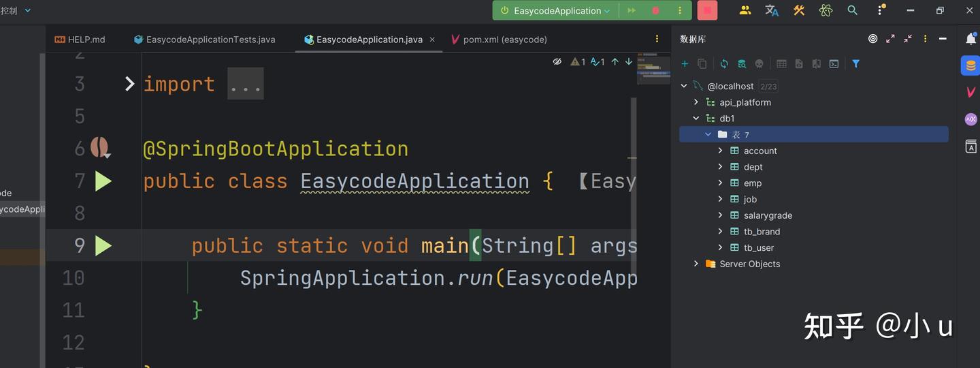Collapse all in database panel header

coord(908,39)
